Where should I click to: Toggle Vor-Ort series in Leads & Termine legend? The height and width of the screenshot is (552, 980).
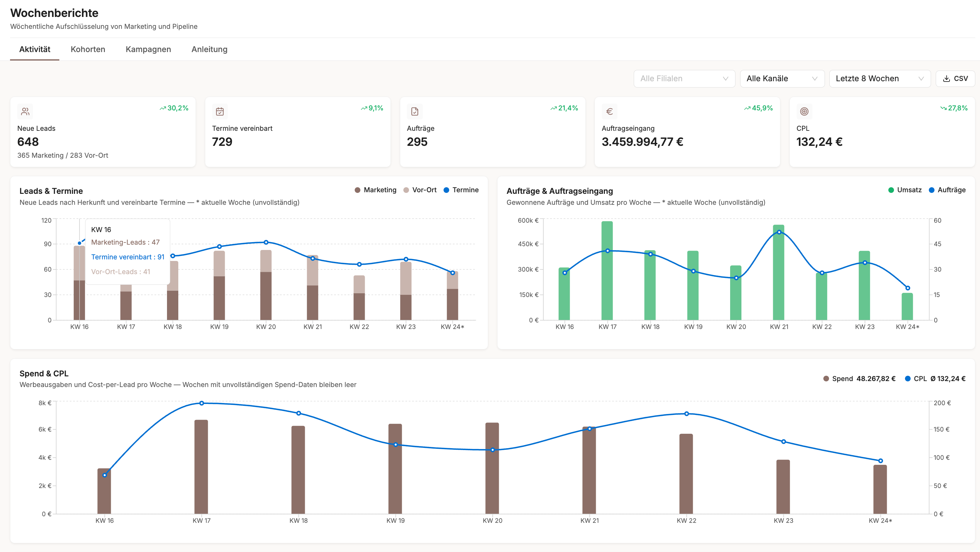point(420,190)
